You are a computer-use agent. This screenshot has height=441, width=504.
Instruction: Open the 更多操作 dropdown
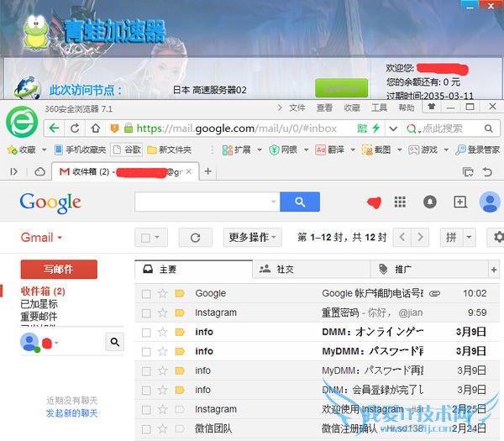coord(253,238)
